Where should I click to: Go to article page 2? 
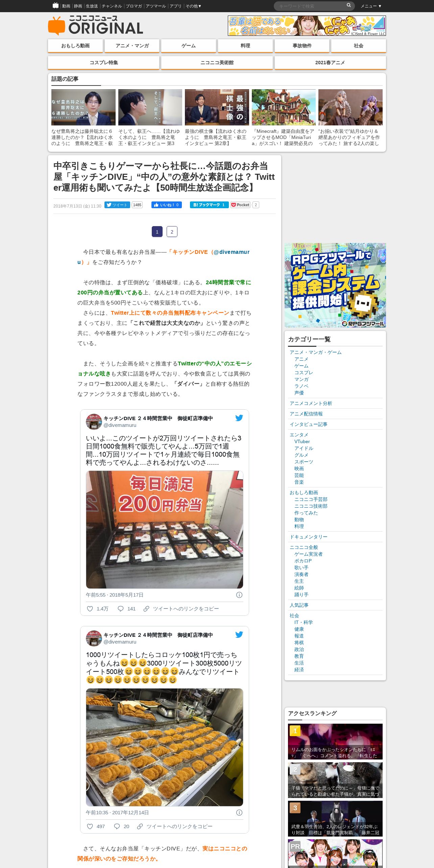point(172,232)
